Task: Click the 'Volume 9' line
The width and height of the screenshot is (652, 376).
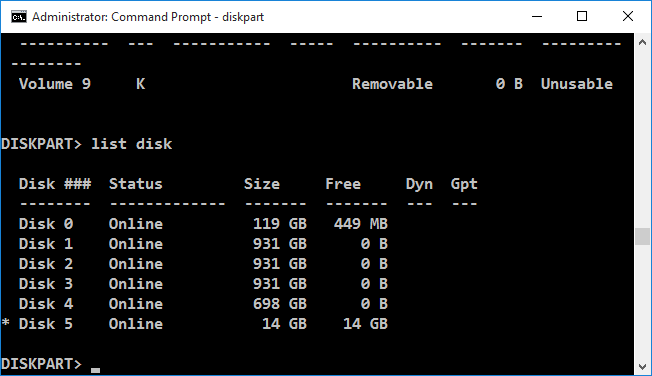Action: pos(316,84)
